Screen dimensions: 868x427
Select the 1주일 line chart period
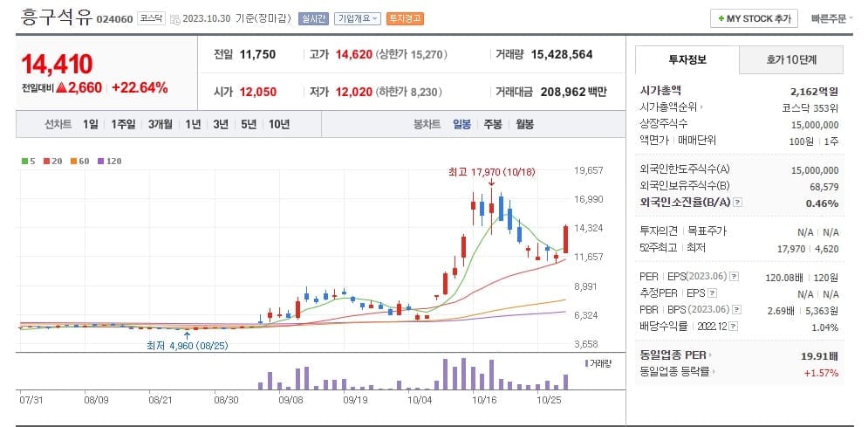[123, 124]
